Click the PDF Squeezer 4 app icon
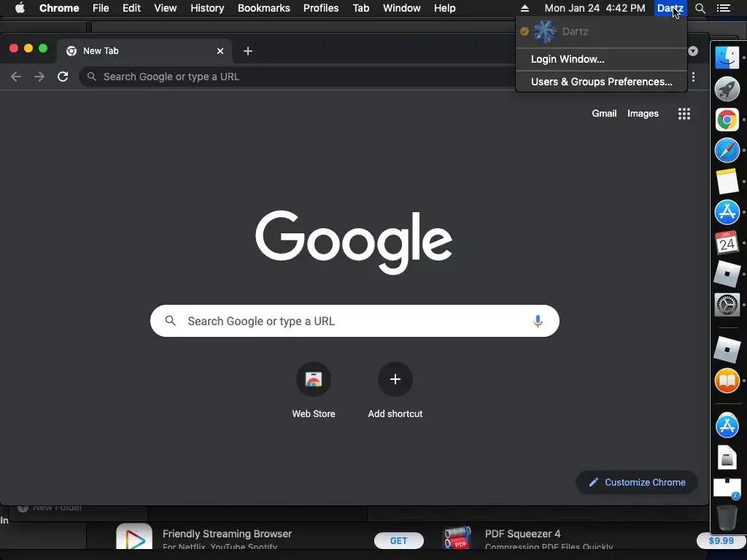The width and height of the screenshot is (747, 560). pyautogui.click(x=457, y=537)
